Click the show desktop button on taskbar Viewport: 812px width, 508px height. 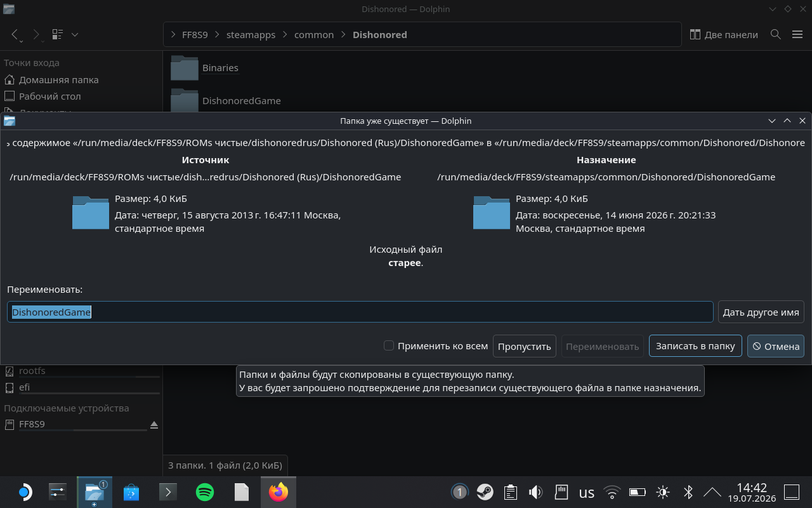click(792, 492)
